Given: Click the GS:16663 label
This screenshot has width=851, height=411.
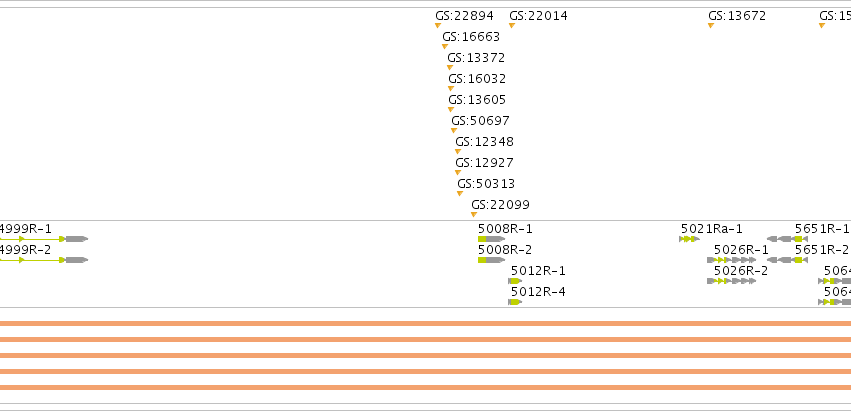Looking at the screenshot, I should coord(471,37).
